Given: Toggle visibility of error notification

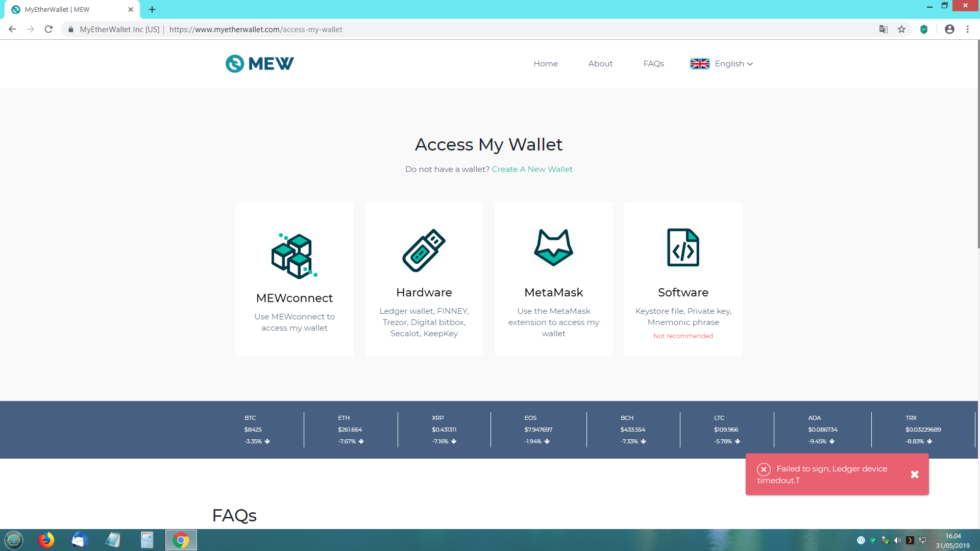Looking at the screenshot, I should coord(914,473).
